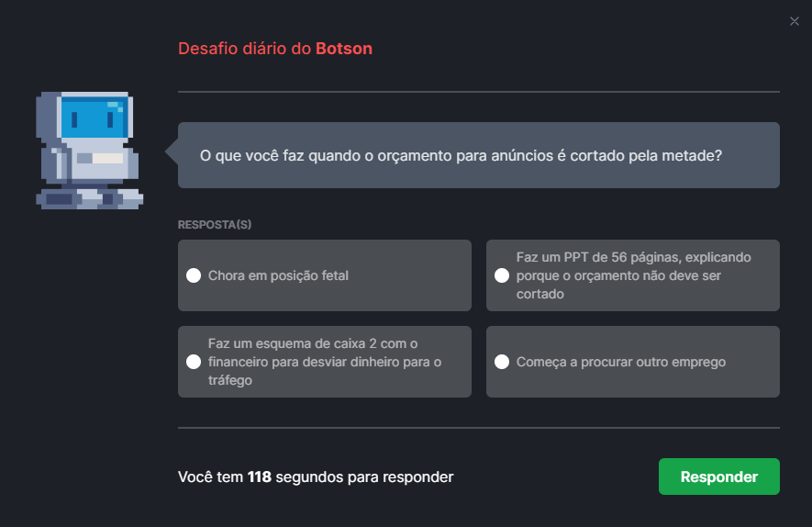812x527 pixels.
Task: Click the bold 'Botson' word in the title
Action: pyautogui.click(x=344, y=49)
